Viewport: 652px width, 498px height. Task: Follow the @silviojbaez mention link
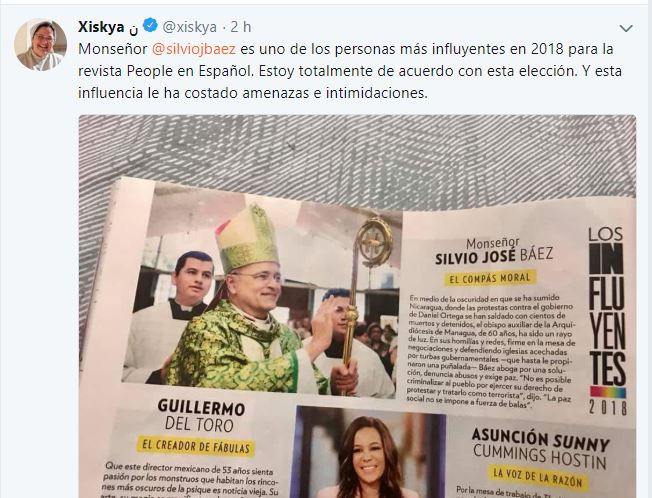tap(194, 49)
